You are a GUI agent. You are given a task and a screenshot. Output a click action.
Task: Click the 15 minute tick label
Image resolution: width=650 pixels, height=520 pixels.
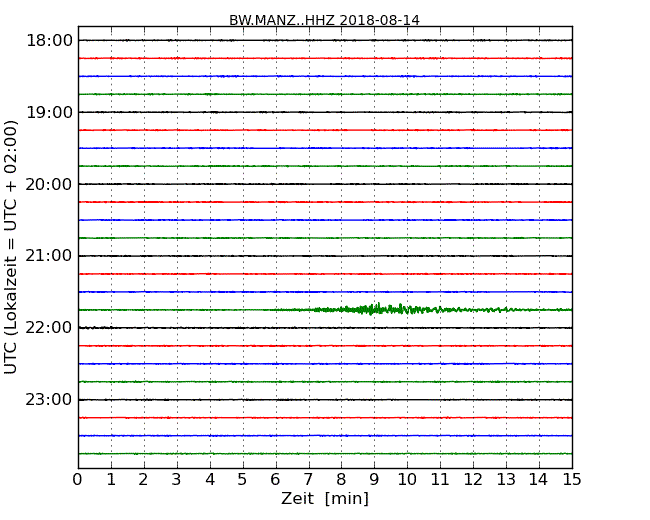[572, 480]
